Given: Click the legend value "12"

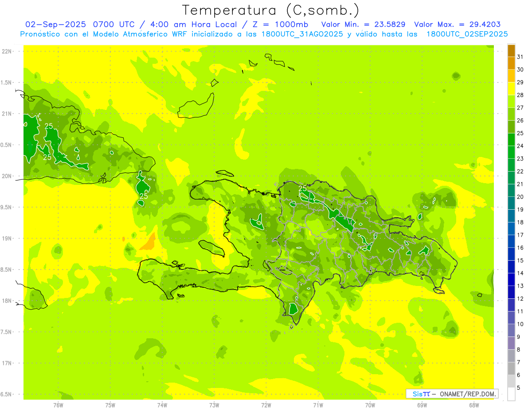Looking at the screenshot, I should click(520, 299).
